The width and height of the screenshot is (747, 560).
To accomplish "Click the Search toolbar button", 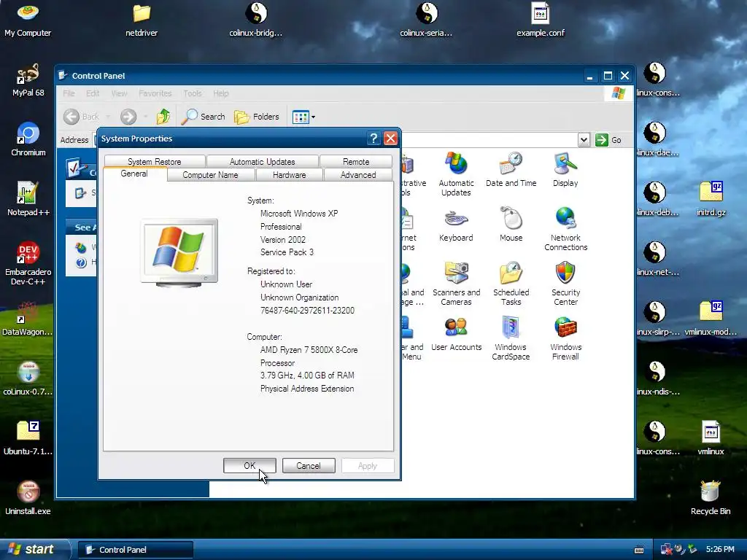I will tap(204, 116).
